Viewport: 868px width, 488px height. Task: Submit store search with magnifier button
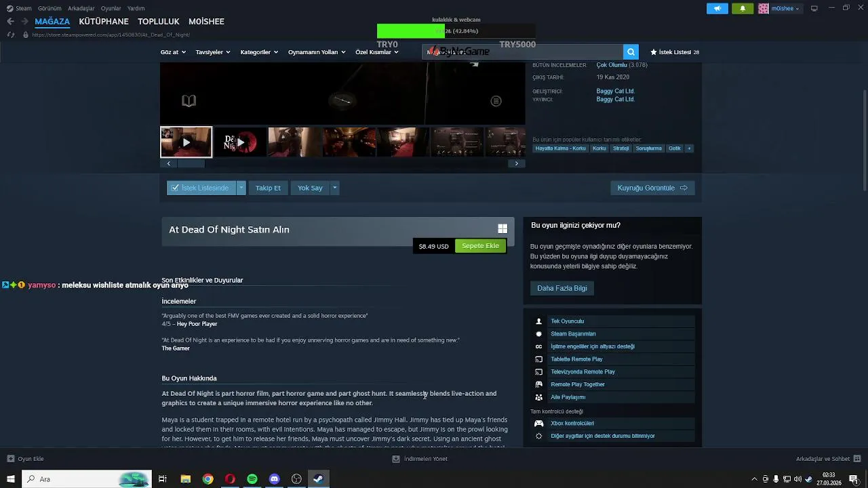(x=631, y=52)
